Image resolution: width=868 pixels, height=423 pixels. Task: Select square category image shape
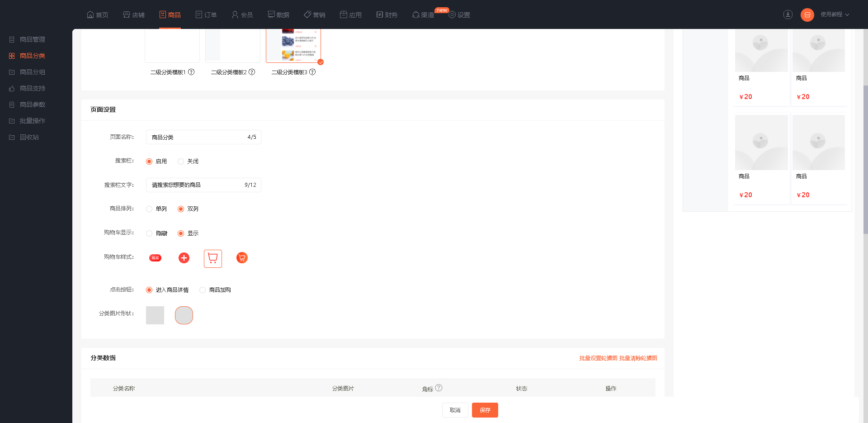[x=155, y=315]
